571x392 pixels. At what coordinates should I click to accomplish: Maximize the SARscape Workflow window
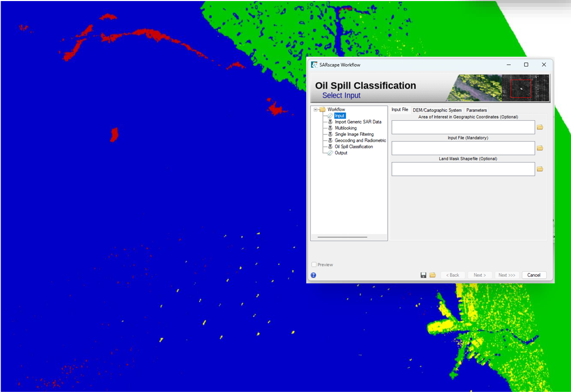pos(526,65)
